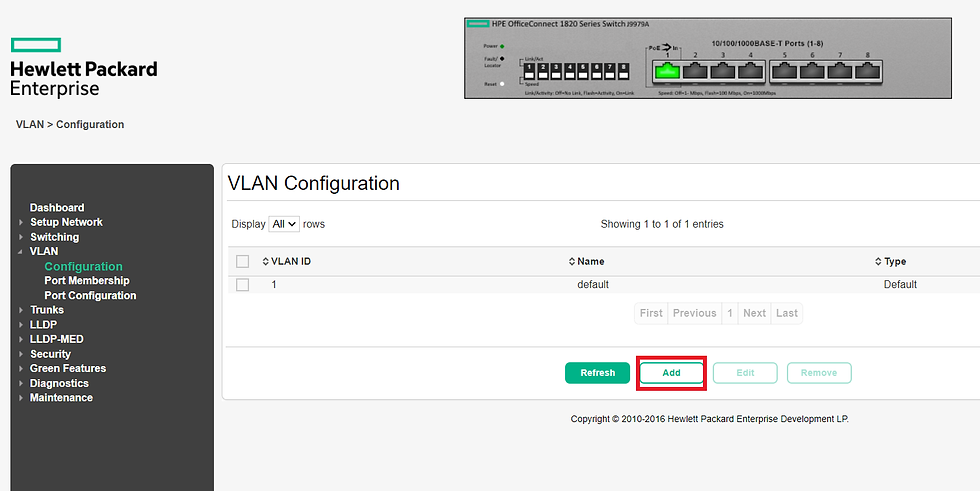This screenshot has width=980, height=491.
Task: Click the Type column sort arrows
Action: click(878, 261)
